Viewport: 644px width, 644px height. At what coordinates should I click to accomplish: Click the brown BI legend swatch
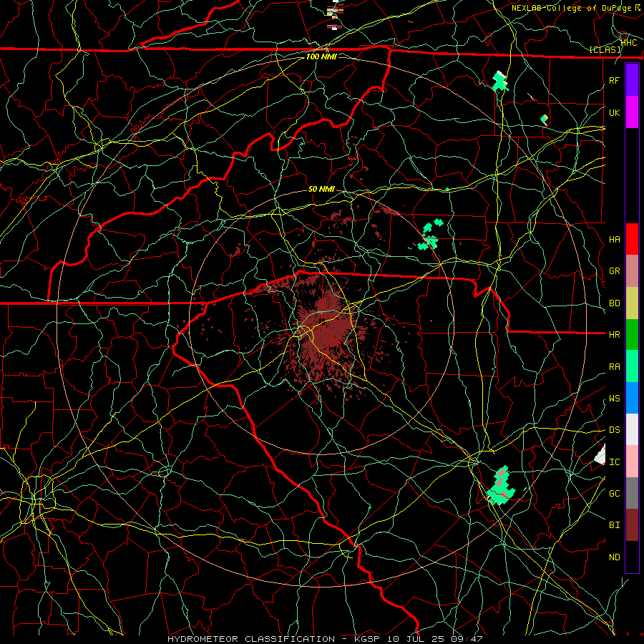coord(632,525)
